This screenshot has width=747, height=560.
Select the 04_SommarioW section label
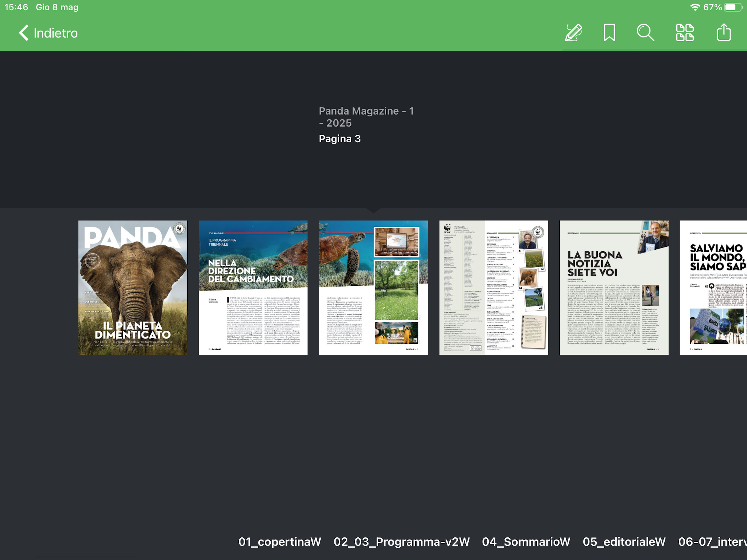tap(526, 542)
